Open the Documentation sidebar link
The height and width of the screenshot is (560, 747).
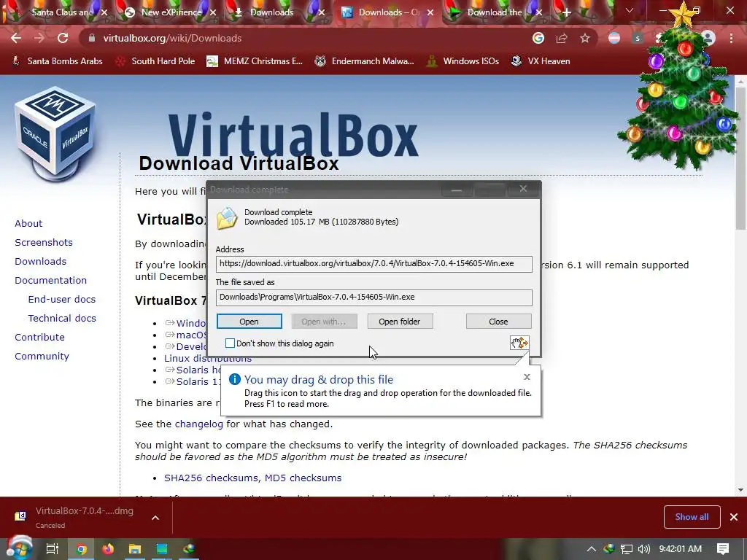50,281
